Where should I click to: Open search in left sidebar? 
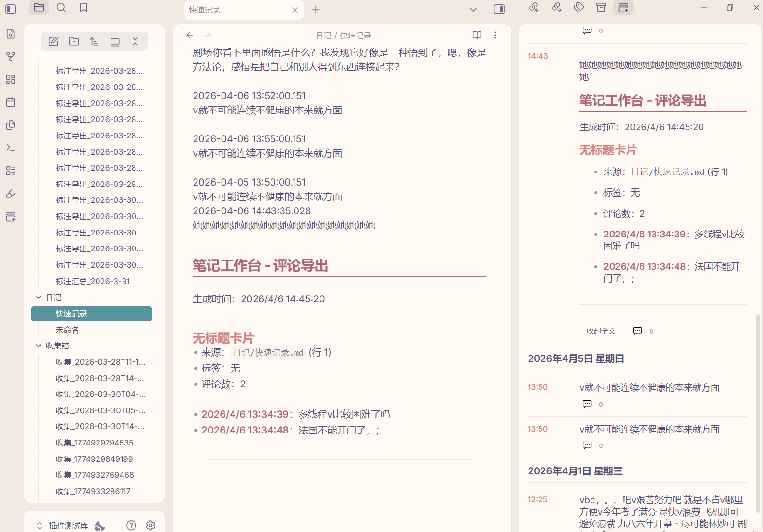[x=61, y=8]
